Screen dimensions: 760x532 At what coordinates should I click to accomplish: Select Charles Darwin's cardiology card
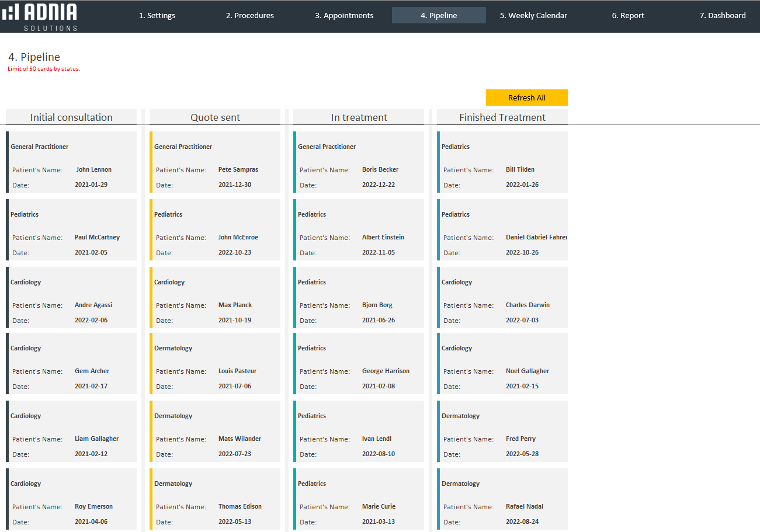[x=503, y=298]
